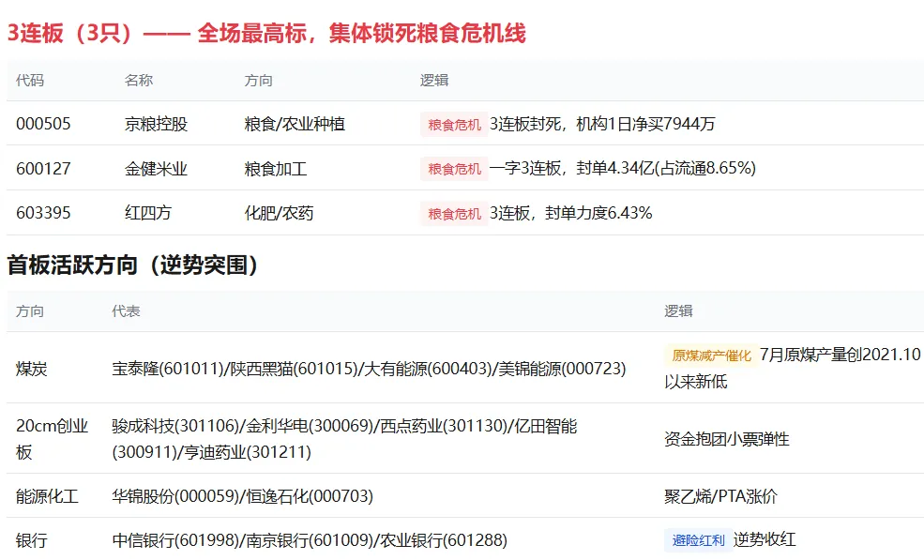Click the '逻辑' header in the 首板 table
Image resolution: width=924 pixels, height=560 pixels.
click(678, 311)
